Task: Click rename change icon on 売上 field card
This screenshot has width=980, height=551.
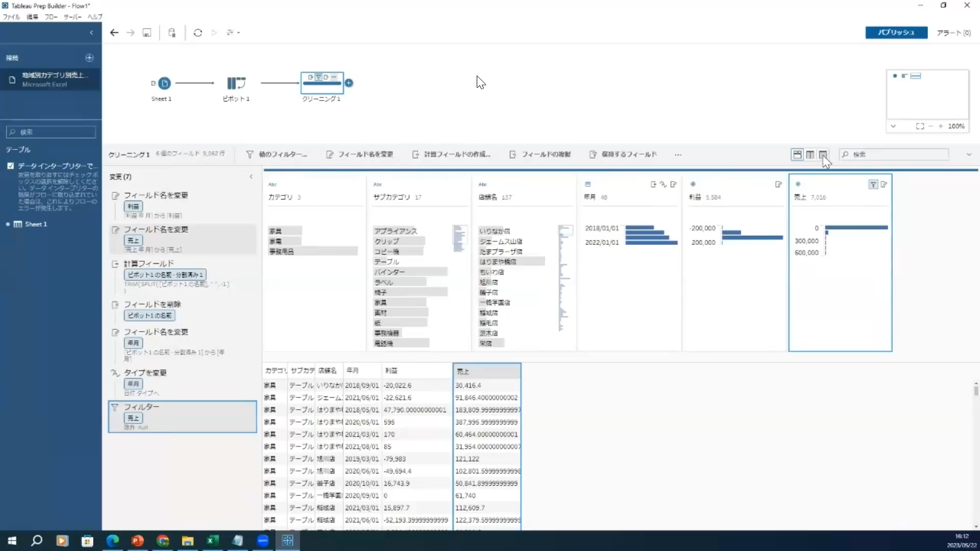Action: (x=884, y=185)
